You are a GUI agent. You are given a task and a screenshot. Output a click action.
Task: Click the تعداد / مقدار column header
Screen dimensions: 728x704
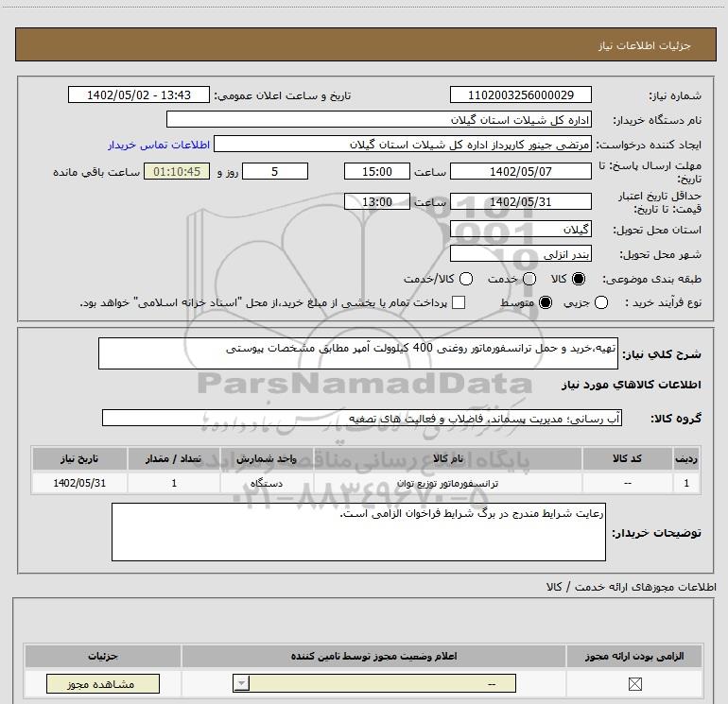pos(174,458)
